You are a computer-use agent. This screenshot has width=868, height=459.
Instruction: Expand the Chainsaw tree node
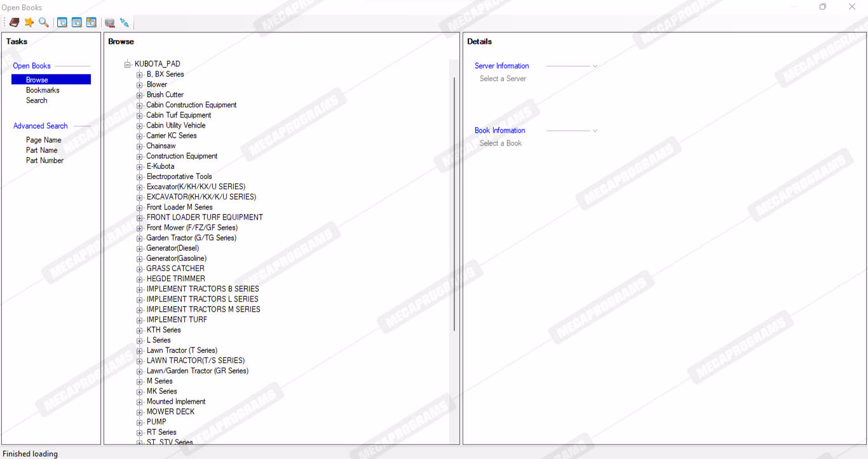(x=140, y=146)
